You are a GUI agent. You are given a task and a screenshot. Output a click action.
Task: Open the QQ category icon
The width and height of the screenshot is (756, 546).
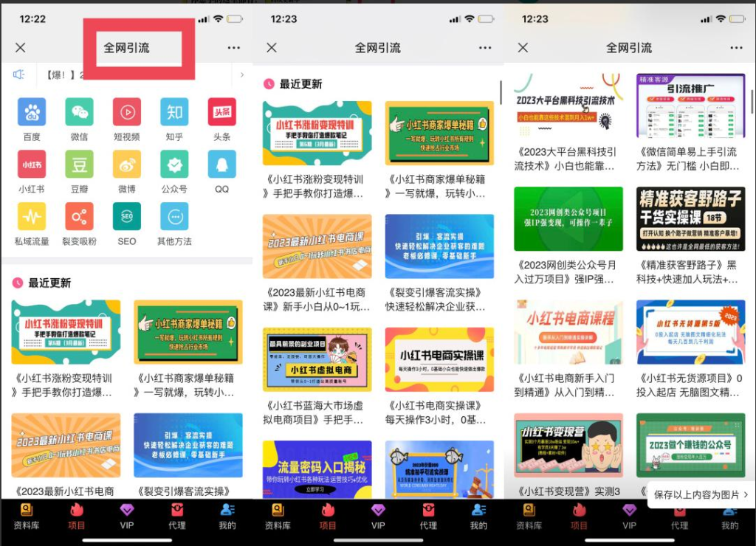(x=221, y=165)
